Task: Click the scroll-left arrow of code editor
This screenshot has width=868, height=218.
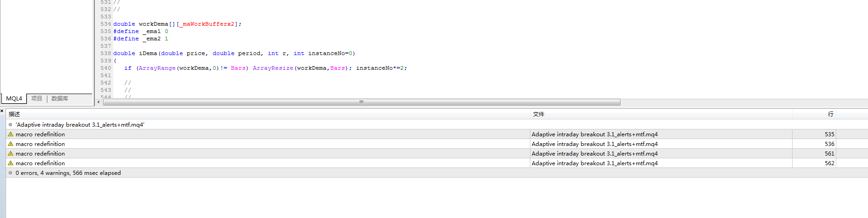Action: 98,102
